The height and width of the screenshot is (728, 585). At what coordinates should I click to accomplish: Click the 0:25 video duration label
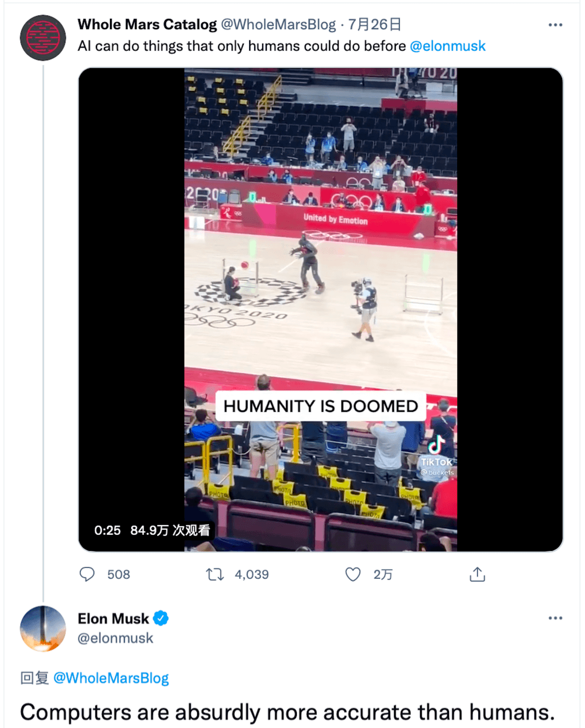pyautogui.click(x=107, y=530)
